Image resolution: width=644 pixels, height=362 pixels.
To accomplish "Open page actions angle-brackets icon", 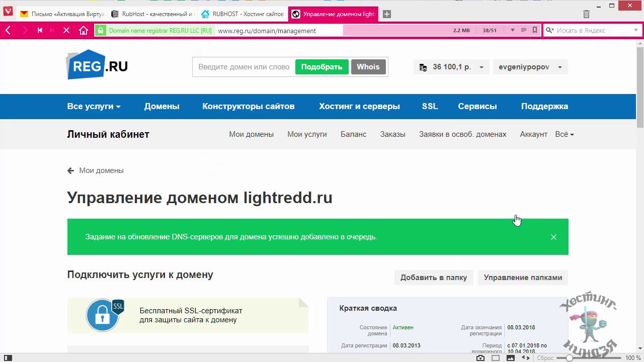I will point(525,358).
